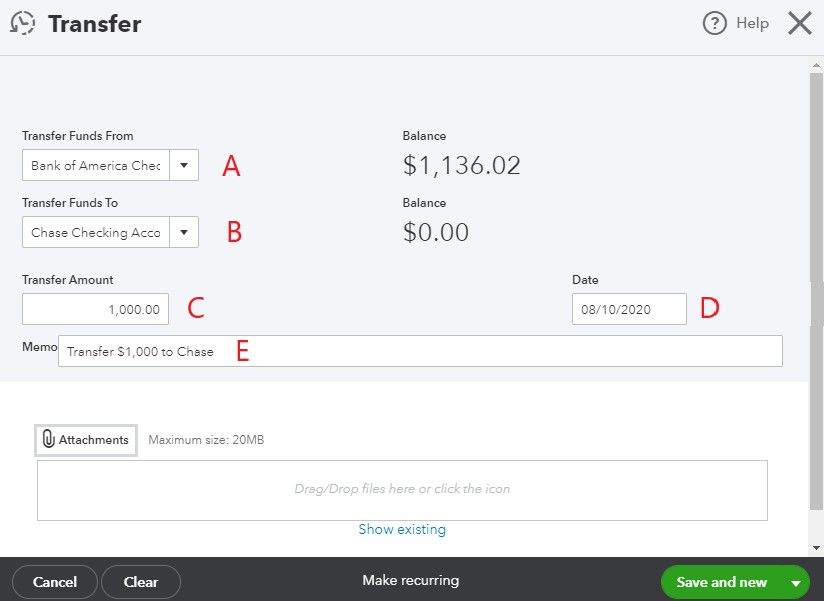Expand the Transfer Funds To dropdown arrow
This screenshot has height=601, width=824.
tap(184, 232)
